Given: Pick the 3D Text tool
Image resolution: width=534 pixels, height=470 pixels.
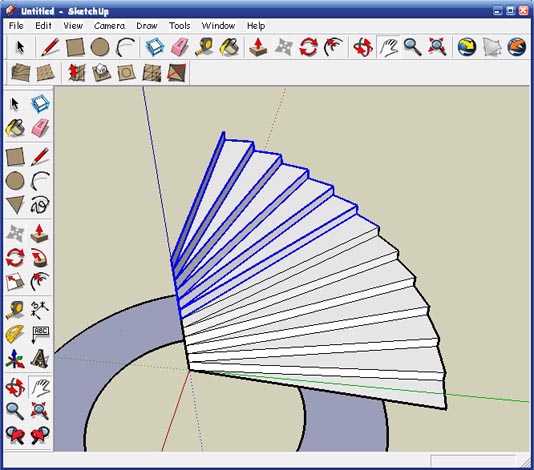Looking at the screenshot, I should pyautogui.click(x=40, y=358).
